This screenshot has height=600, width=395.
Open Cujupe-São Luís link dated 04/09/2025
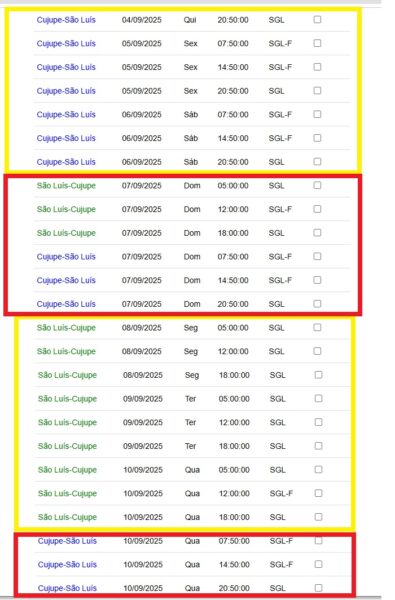coord(66,20)
